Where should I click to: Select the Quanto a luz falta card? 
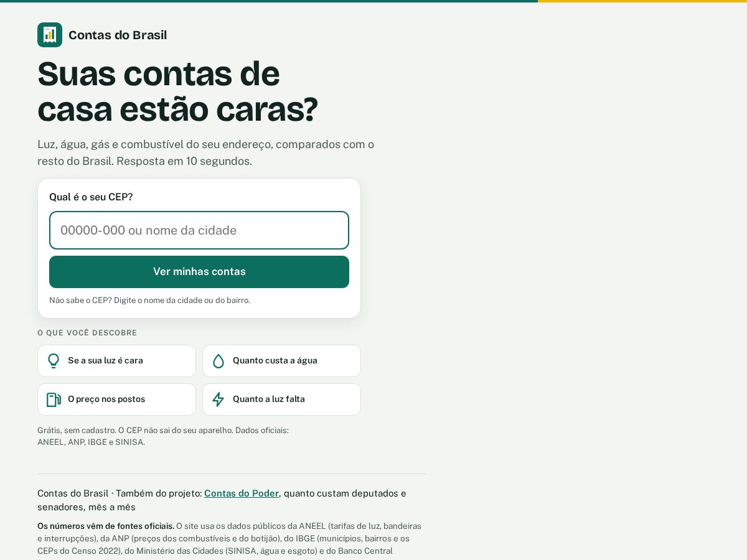[x=281, y=399]
